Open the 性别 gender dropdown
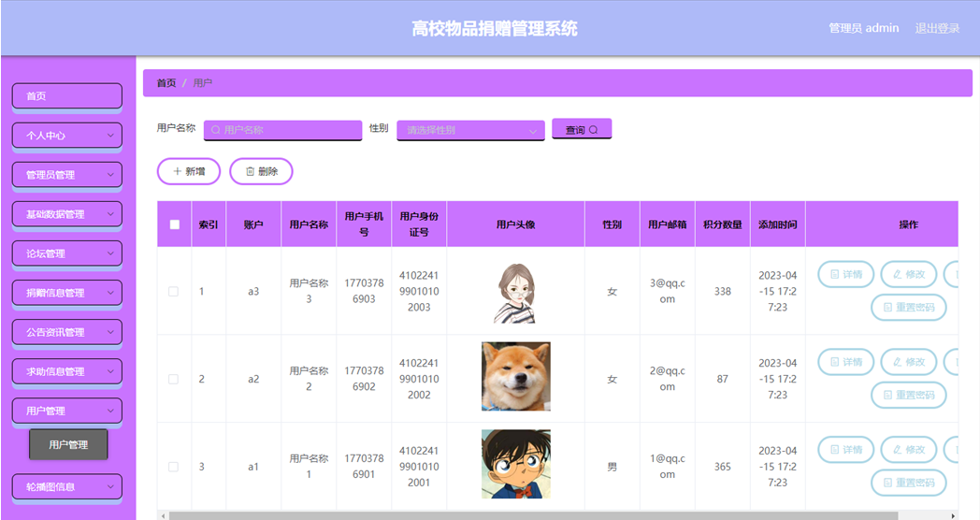 click(x=470, y=131)
